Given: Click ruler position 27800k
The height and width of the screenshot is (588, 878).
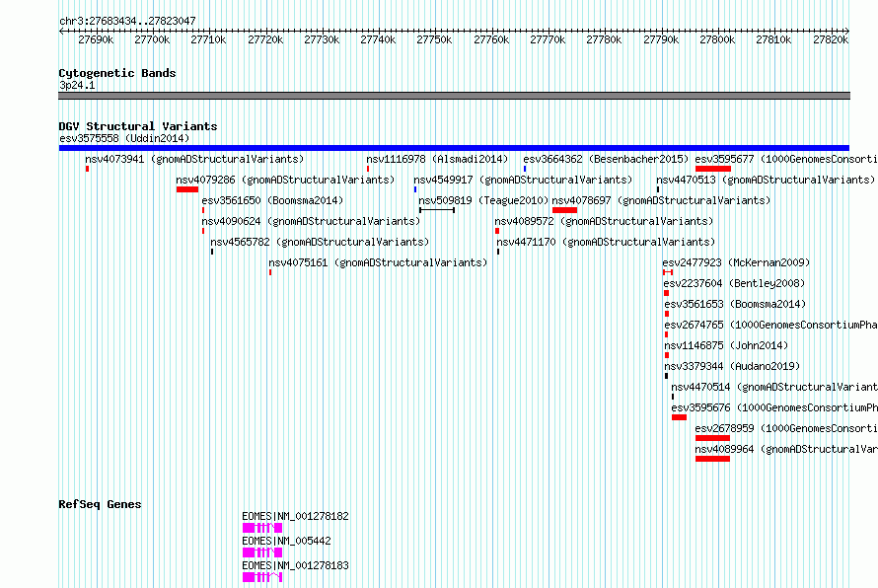Looking at the screenshot, I should [717, 39].
